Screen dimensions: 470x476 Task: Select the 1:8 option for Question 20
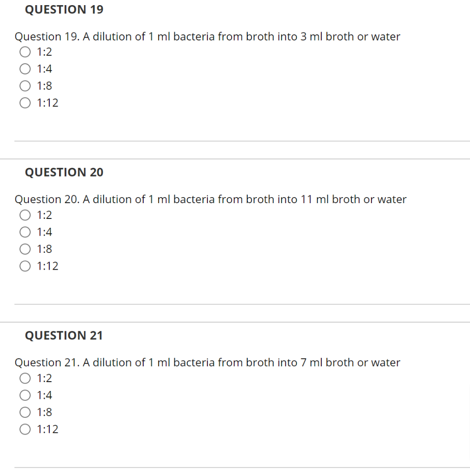coord(25,249)
